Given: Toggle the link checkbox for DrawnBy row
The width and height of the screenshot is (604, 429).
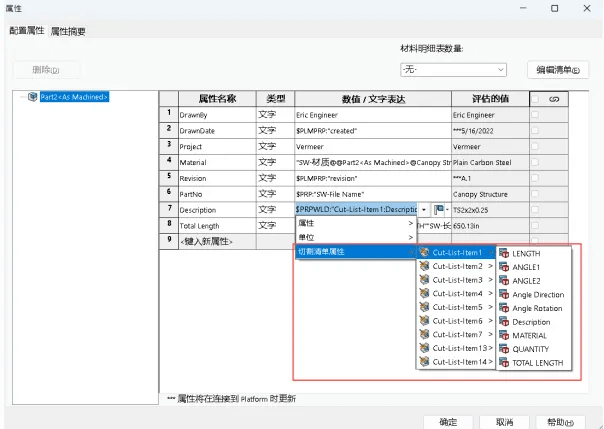Looking at the screenshot, I should (535, 114).
